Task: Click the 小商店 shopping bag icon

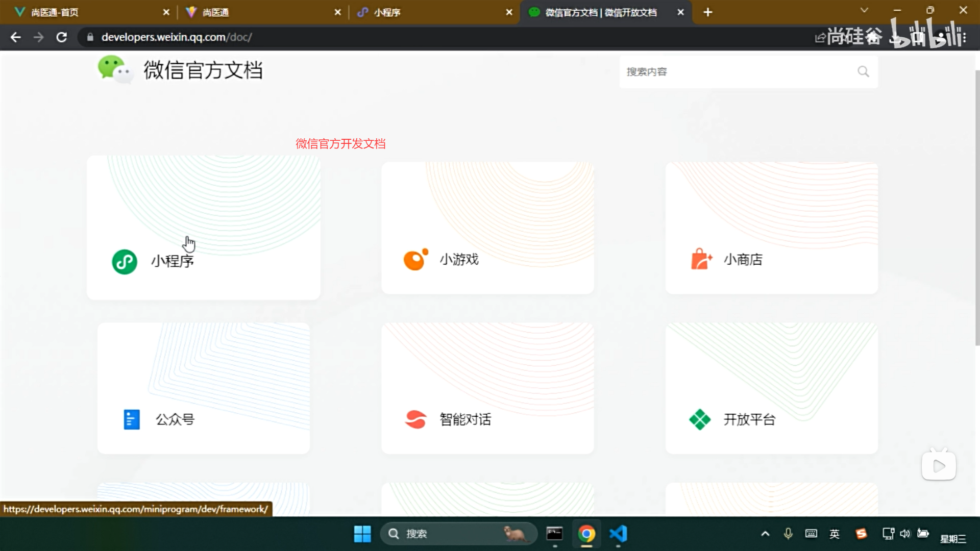Action: click(700, 259)
